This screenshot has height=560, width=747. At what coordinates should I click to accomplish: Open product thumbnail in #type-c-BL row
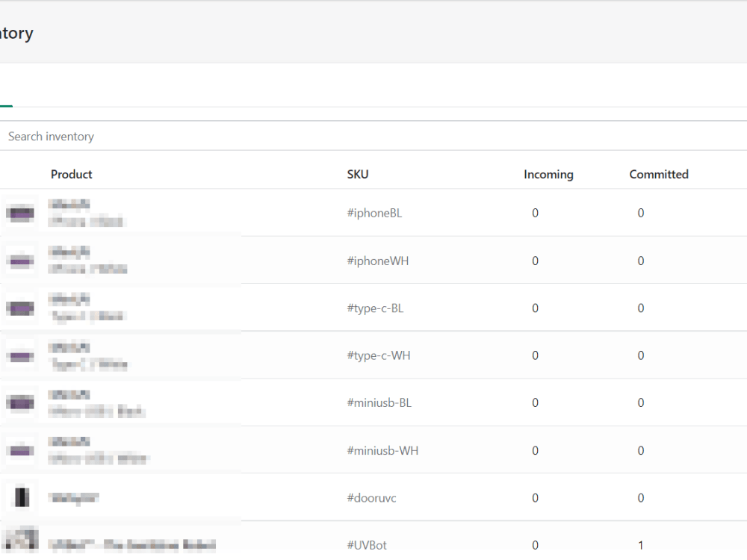pyautogui.click(x=20, y=308)
